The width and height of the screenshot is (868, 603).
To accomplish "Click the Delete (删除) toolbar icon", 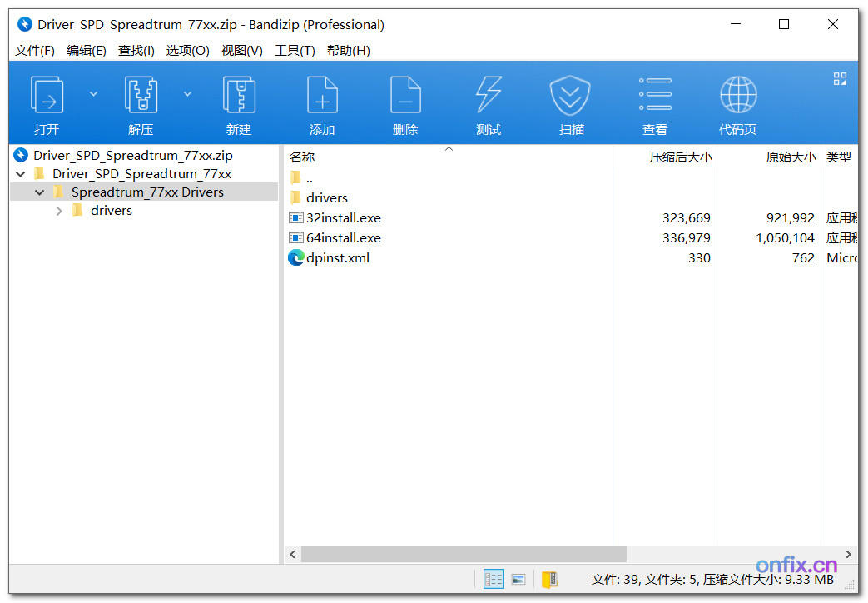I will click(405, 95).
